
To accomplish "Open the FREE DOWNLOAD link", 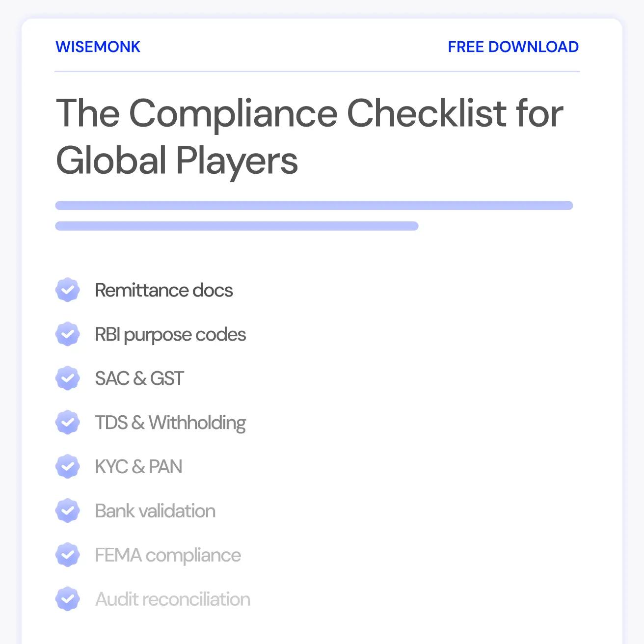I will pyautogui.click(x=513, y=47).
